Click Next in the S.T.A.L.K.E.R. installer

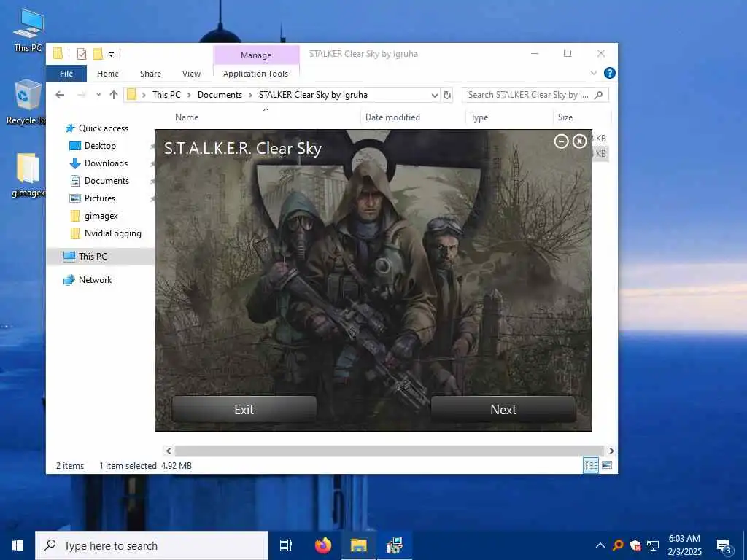(x=503, y=410)
